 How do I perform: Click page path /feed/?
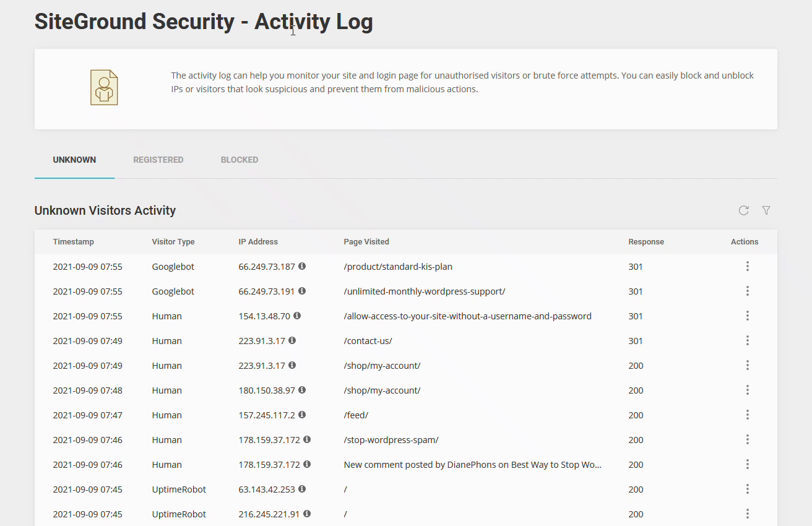pyautogui.click(x=356, y=415)
